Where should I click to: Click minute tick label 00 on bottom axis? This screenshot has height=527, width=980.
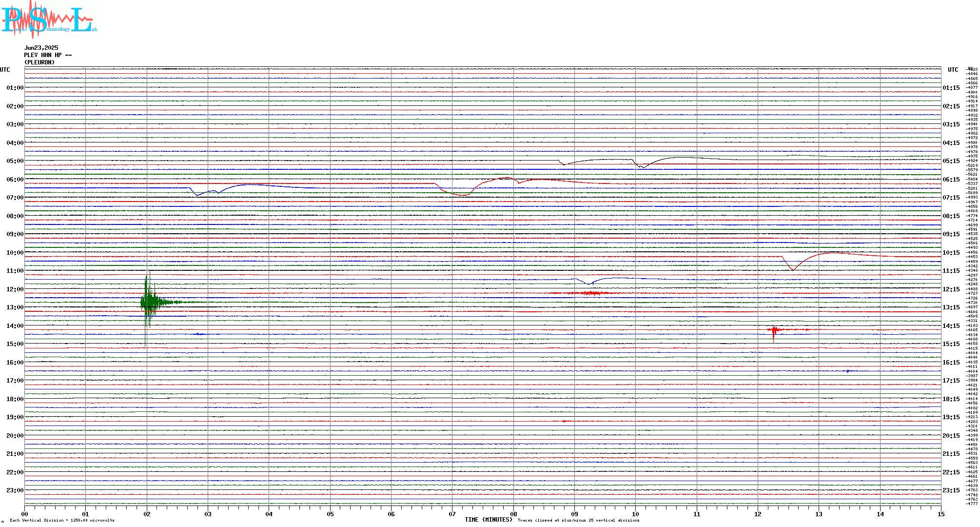click(25, 514)
